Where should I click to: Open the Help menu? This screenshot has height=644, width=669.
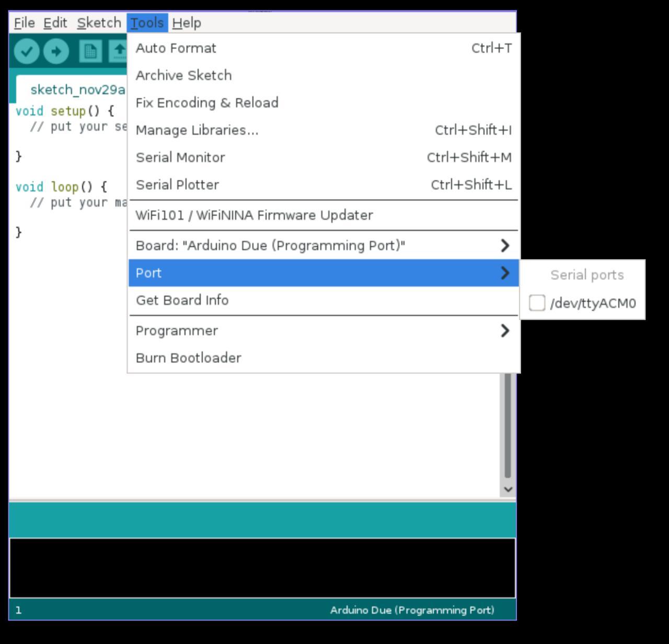pyautogui.click(x=187, y=23)
